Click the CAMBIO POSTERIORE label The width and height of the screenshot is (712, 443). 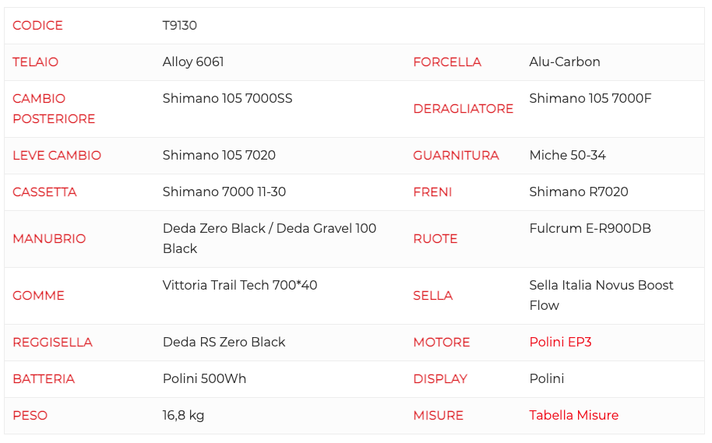[x=54, y=108]
